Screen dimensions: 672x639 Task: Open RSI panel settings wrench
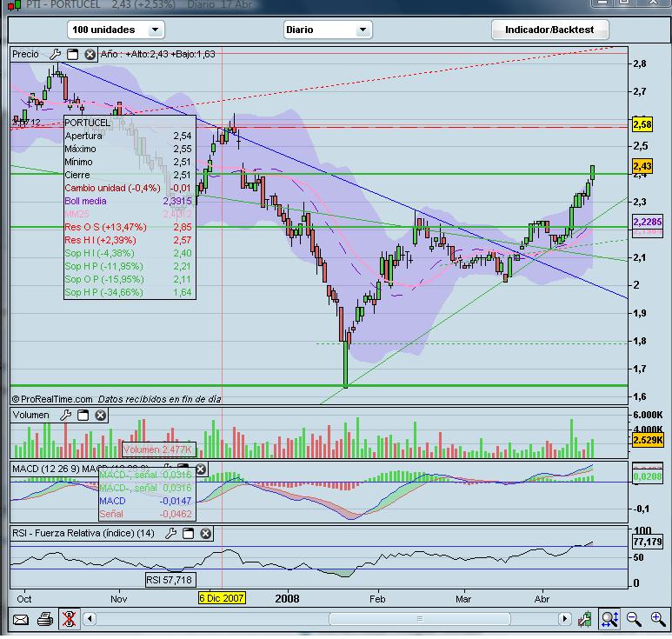170,534
